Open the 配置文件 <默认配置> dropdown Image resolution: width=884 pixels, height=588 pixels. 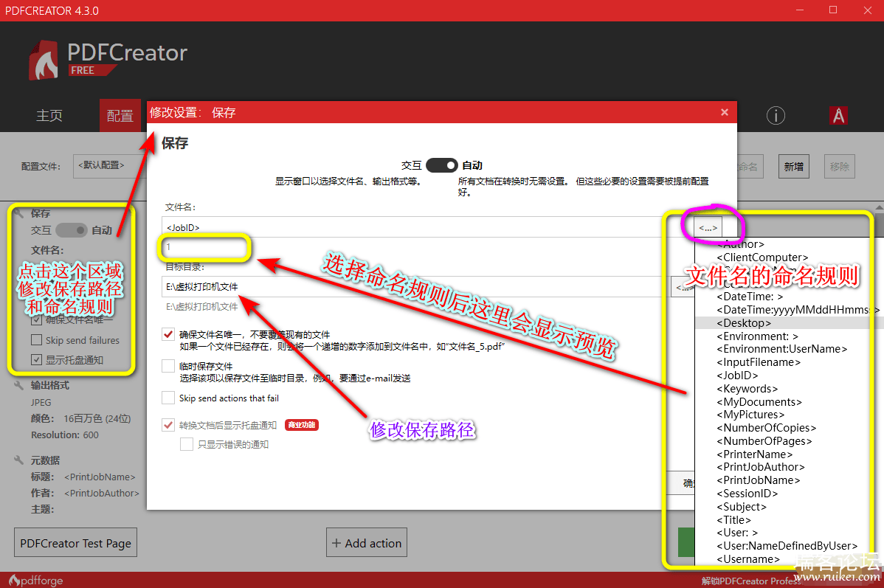click(x=109, y=166)
